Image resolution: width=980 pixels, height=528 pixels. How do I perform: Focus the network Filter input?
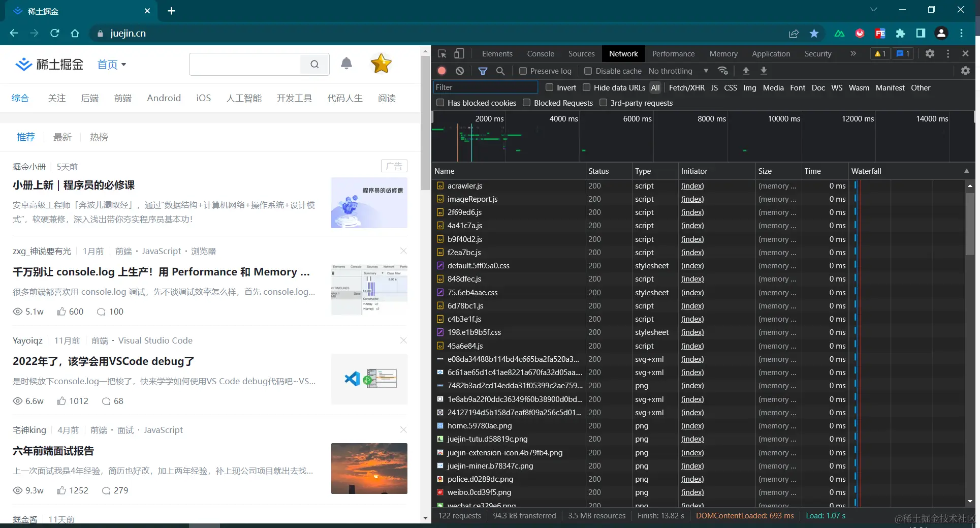pos(485,87)
